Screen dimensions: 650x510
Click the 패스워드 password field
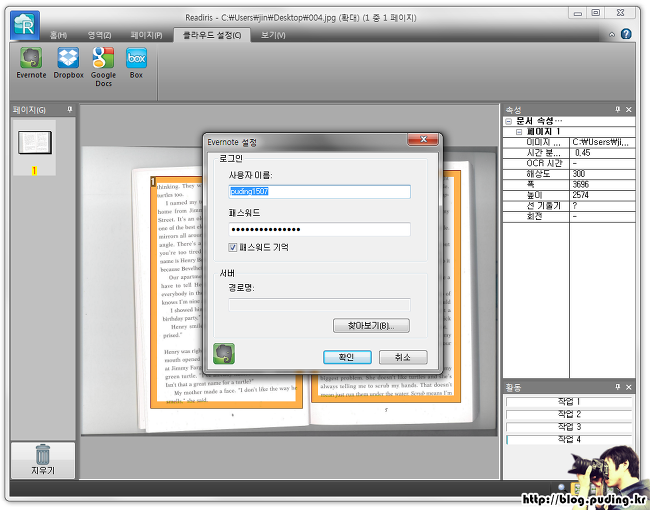[319, 229]
